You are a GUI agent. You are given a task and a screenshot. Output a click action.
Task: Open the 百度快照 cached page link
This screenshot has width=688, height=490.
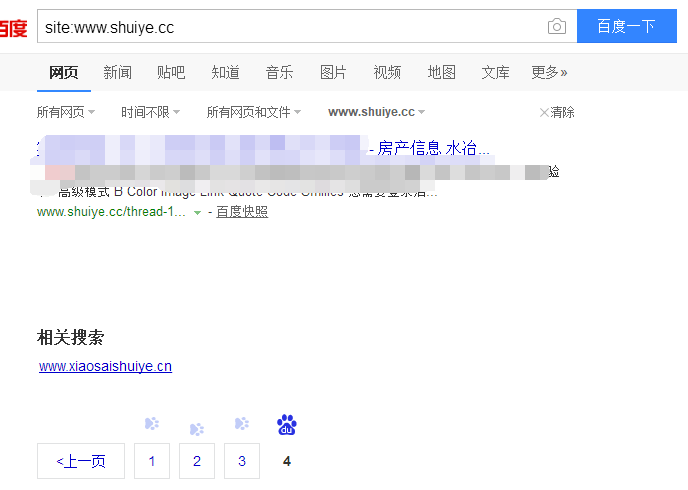click(x=242, y=212)
